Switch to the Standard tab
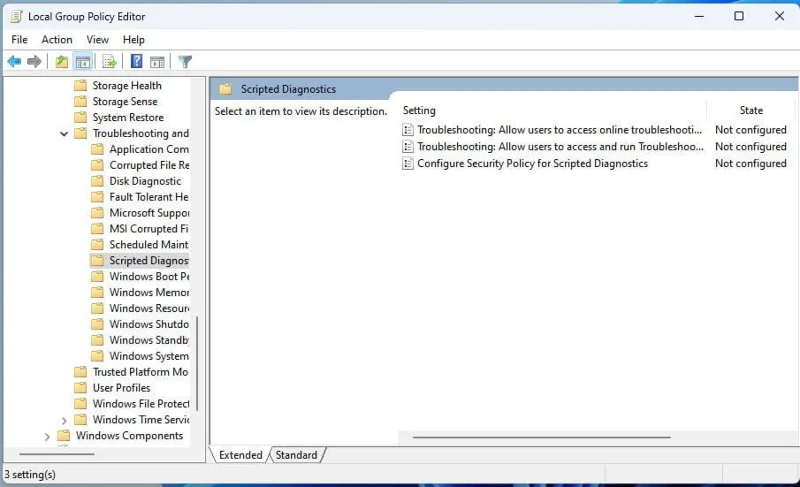The height and width of the screenshot is (487, 800). tap(296, 455)
